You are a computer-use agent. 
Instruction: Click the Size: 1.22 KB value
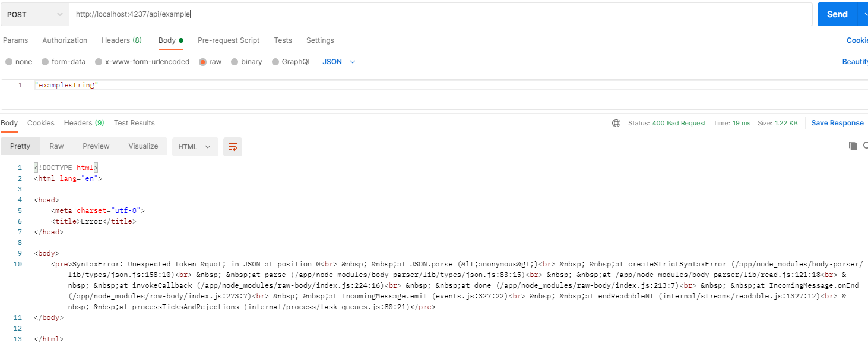(x=778, y=123)
